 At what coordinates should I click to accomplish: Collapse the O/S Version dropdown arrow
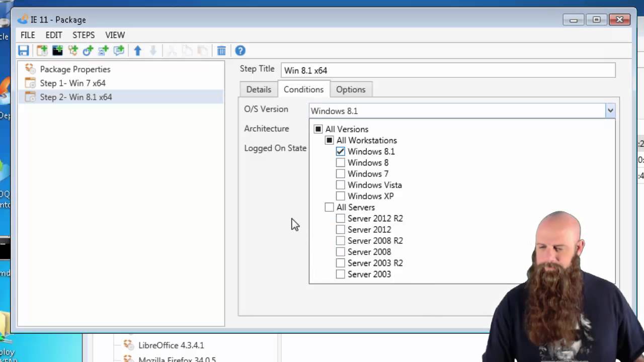pos(610,111)
